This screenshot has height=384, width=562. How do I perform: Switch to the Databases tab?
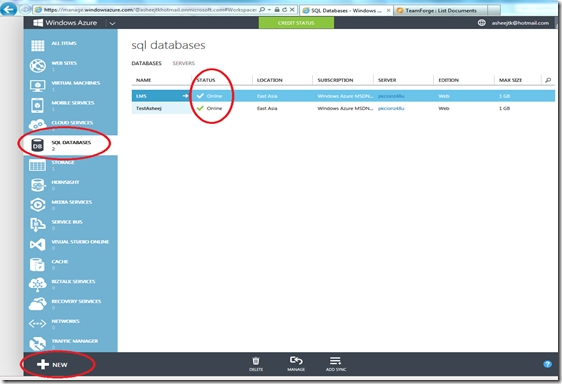[x=147, y=63]
